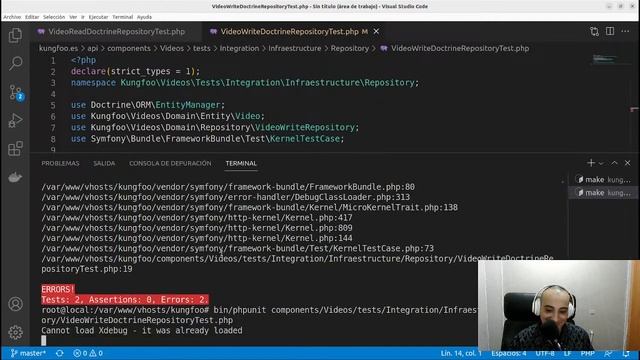The height and width of the screenshot is (360, 640).
Task: Click PHP language mode in status bar
Action: (x=587, y=353)
